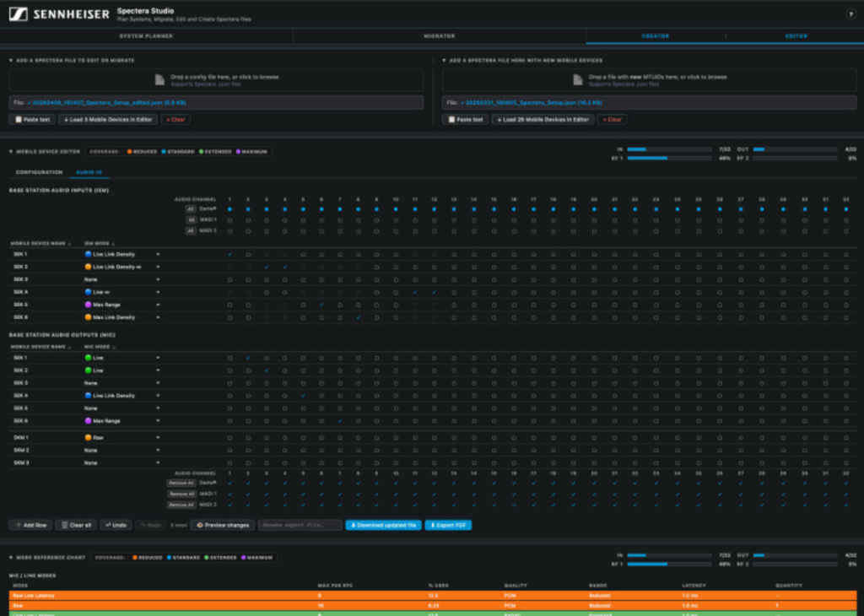Viewport: 864px width, 616px height.
Task: Click Preview changes with the eye icon
Action: [x=223, y=525]
